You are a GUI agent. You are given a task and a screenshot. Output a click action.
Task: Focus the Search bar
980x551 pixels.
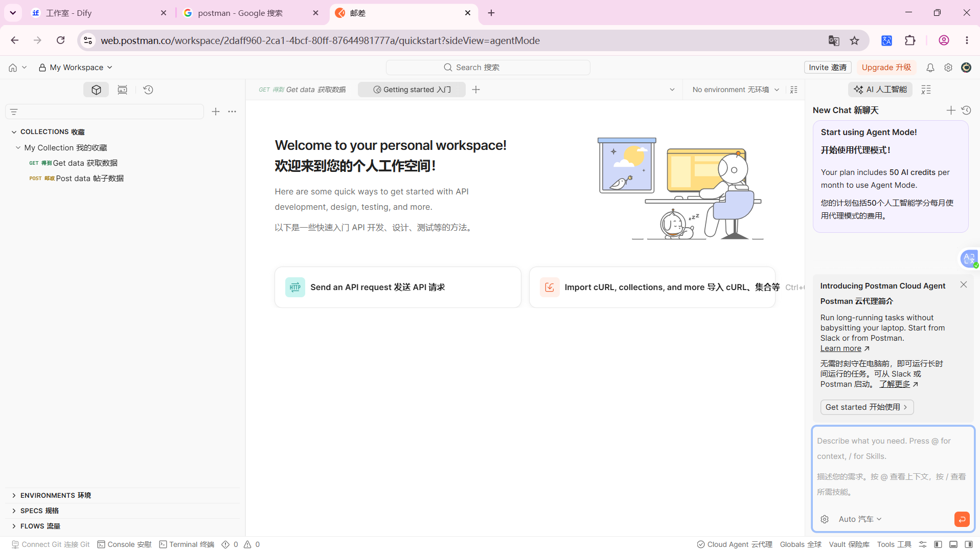pos(488,68)
